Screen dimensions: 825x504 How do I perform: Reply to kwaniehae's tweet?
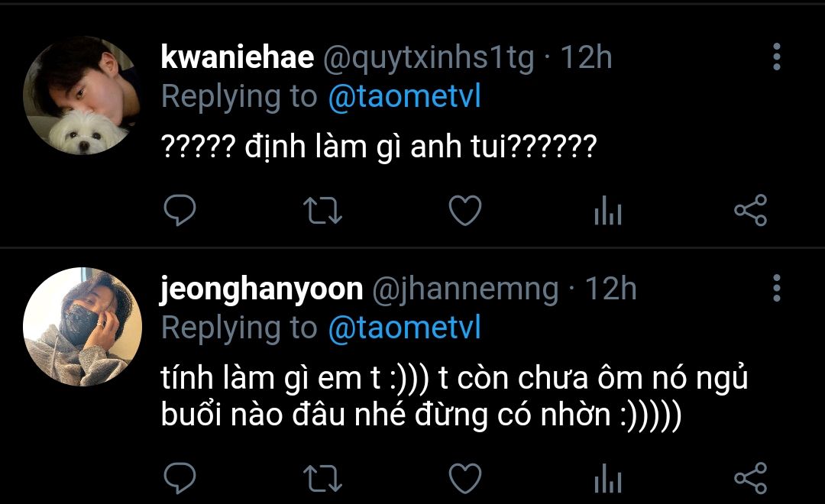180,211
